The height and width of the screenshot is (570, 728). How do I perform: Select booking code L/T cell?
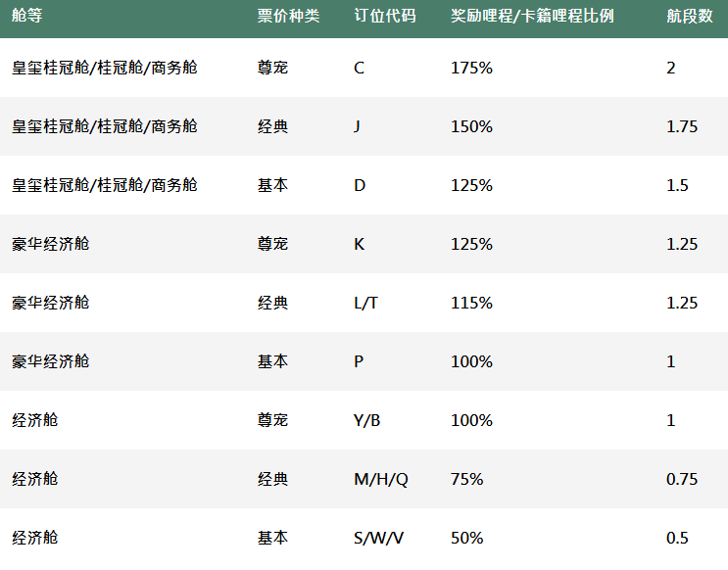pos(365,303)
